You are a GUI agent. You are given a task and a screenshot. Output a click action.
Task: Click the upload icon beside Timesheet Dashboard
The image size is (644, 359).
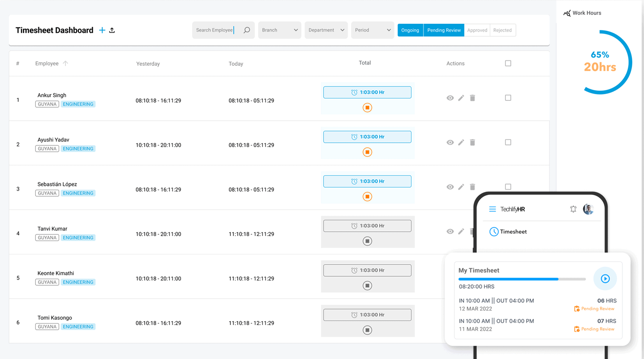112,30
